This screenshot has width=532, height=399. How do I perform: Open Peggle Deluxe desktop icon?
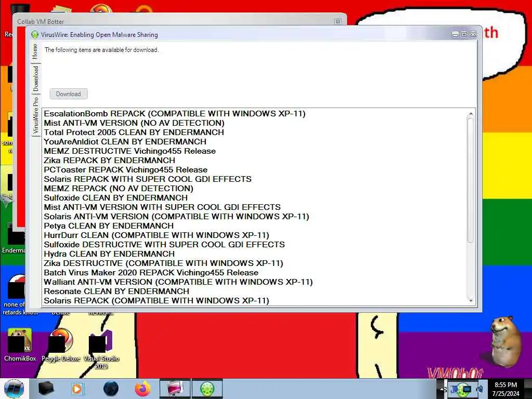tap(61, 345)
